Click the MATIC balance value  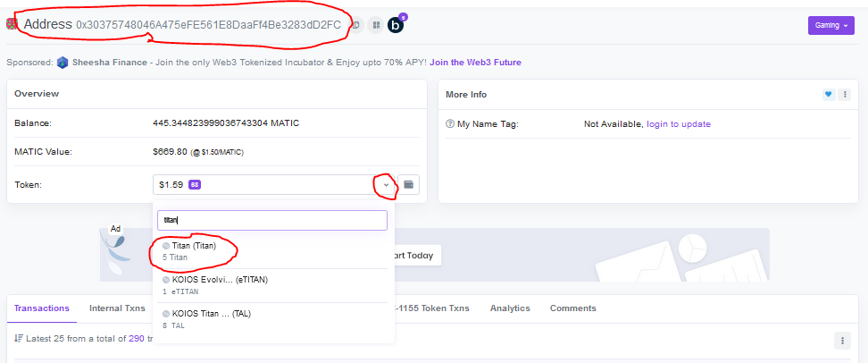coord(226,123)
